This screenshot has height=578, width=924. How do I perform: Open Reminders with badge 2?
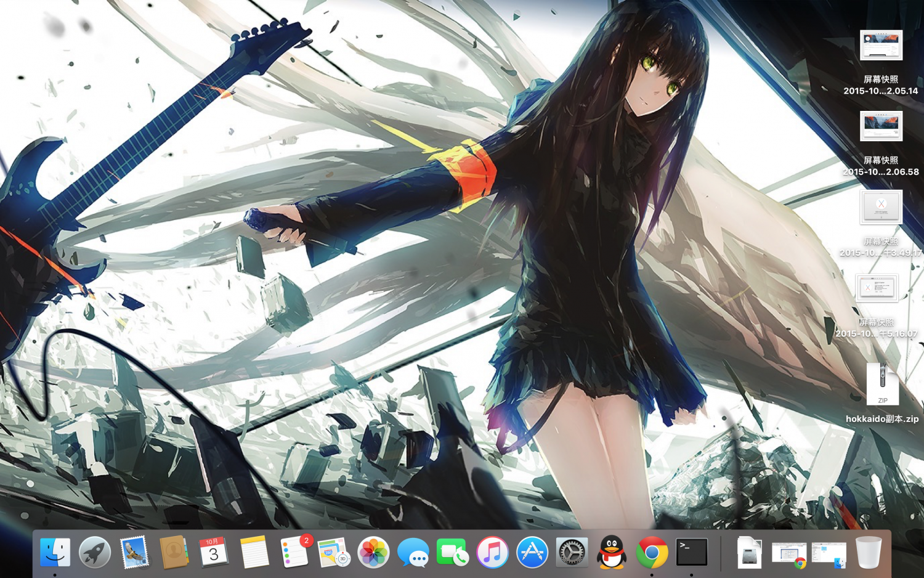point(294,552)
